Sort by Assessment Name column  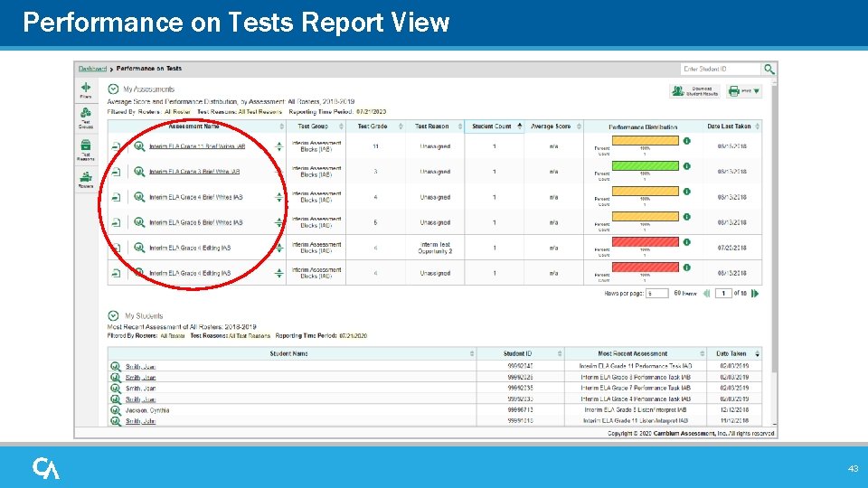point(281,127)
